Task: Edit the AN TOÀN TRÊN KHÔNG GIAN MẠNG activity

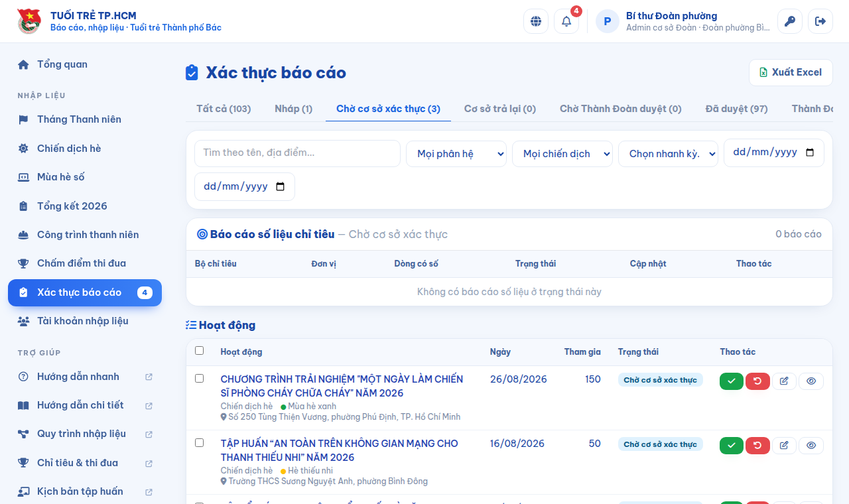Action: tap(784, 445)
